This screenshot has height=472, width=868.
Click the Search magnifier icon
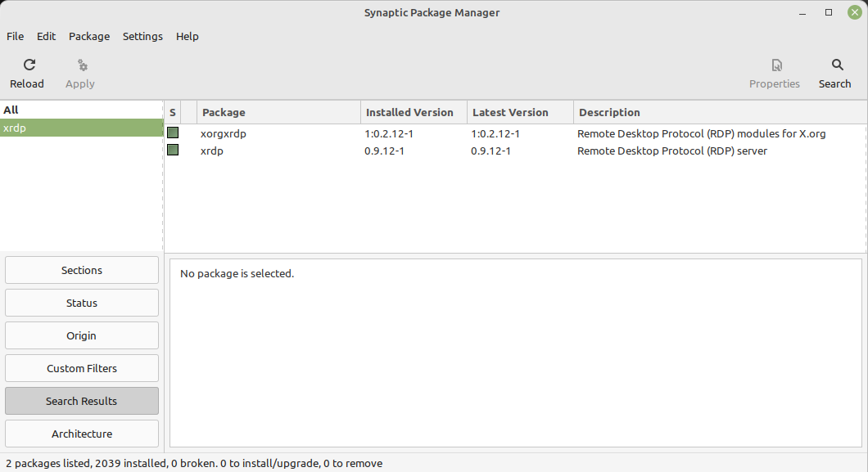pyautogui.click(x=836, y=65)
